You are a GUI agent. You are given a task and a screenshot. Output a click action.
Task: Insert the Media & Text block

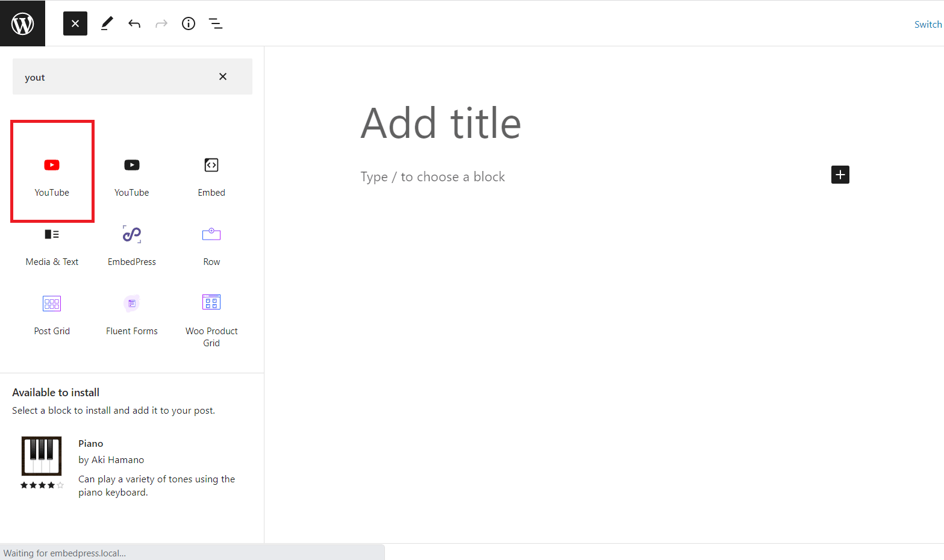(52, 244)
